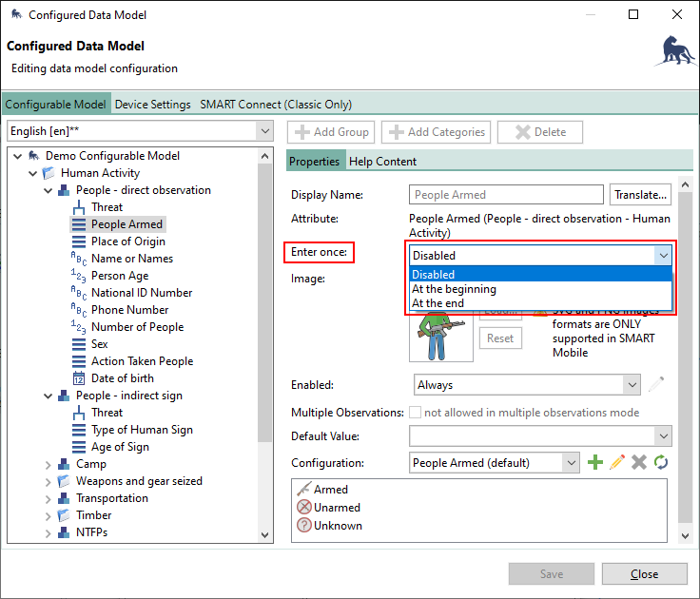
Task: Choose 'At the end' option
Action: (x=437, y=303)
